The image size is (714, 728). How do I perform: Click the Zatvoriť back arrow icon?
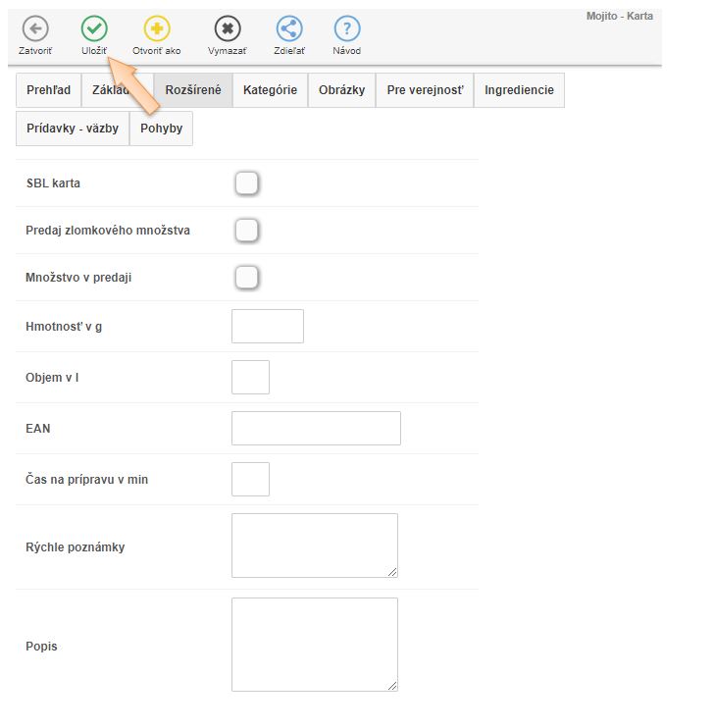click(35, 29)
